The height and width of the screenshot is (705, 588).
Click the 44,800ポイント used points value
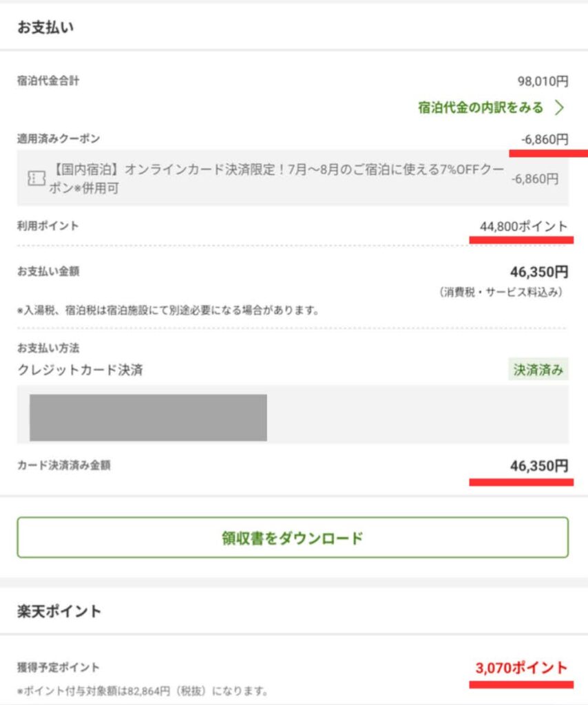[x=524, y=226]
